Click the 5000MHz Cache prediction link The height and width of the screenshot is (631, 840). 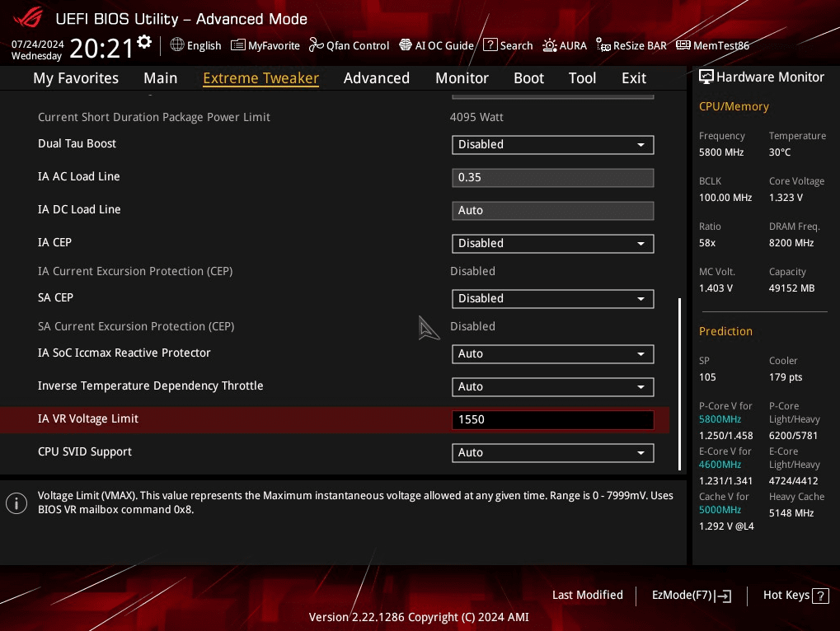(x=720, y=510)
